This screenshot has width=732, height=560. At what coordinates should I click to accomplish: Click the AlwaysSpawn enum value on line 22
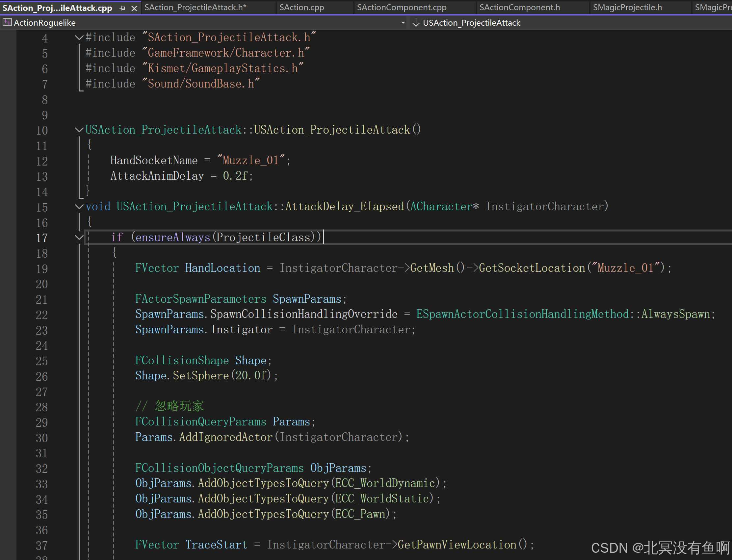coord(676,314)
